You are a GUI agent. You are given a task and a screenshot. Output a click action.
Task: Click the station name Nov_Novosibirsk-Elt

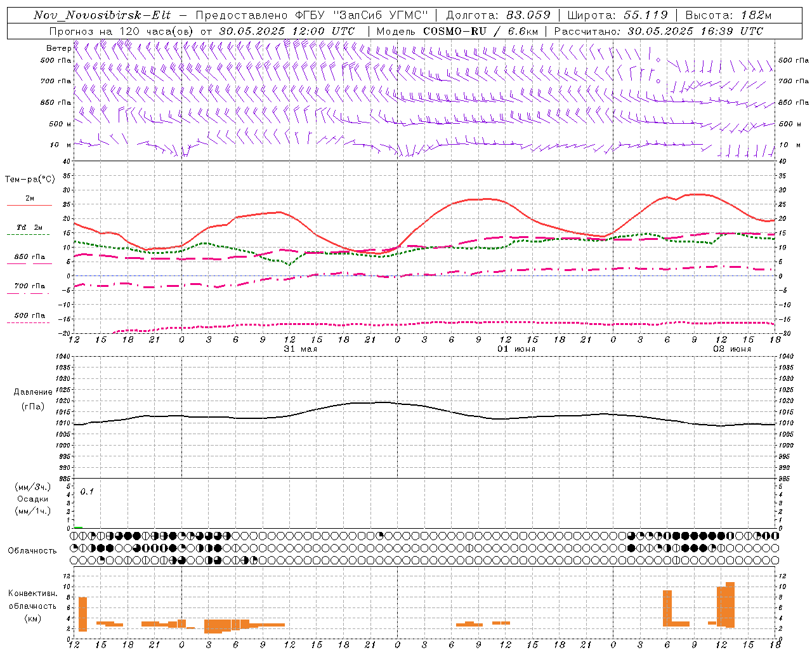[102, 15]
